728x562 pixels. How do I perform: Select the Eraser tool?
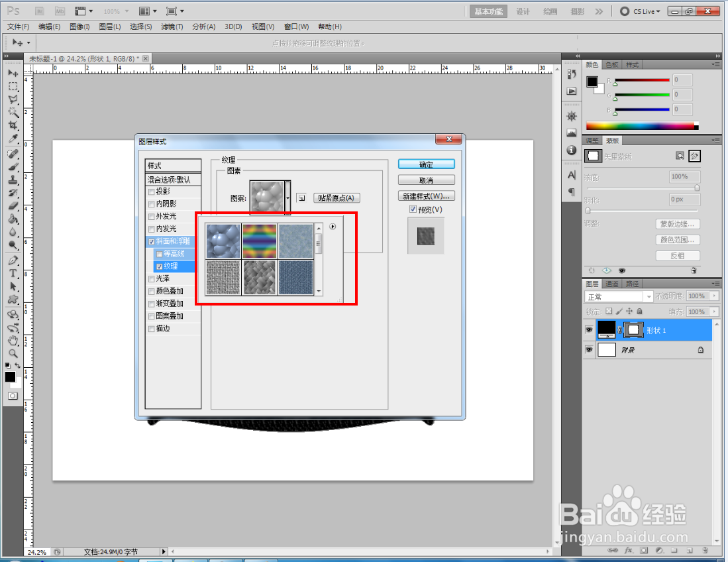click(13, 205)
